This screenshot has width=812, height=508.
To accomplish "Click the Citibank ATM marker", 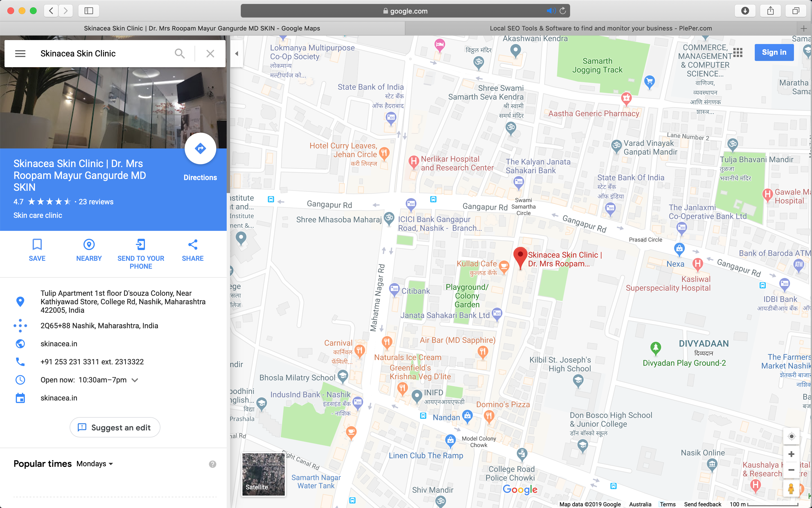I will coord(394,290).
